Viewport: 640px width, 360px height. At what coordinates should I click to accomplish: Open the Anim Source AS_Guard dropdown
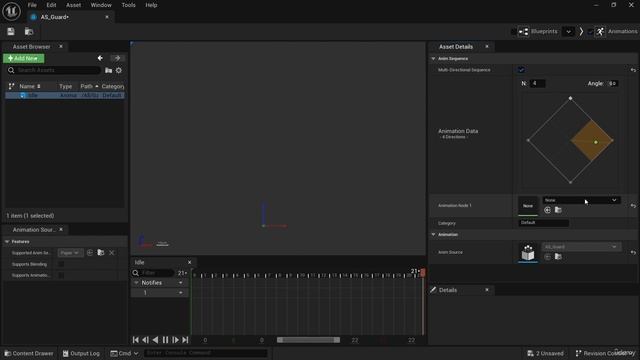coord(581,247)
